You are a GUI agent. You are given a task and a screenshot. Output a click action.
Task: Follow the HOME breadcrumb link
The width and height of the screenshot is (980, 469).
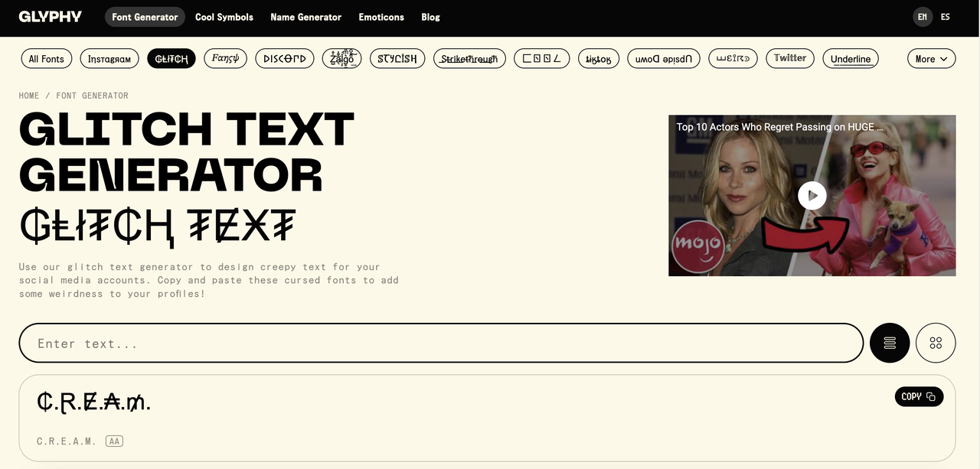pos(29,96)
